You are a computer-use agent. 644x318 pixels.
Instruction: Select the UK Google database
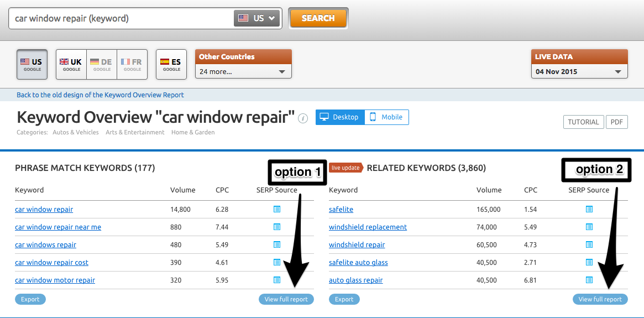71,65
